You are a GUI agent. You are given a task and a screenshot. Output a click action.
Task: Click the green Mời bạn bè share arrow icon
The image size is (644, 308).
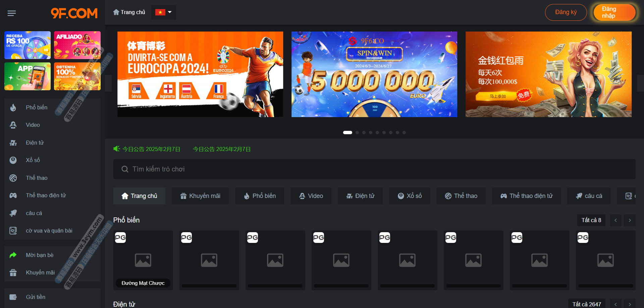pyautogui.click(x=13, y=255)
